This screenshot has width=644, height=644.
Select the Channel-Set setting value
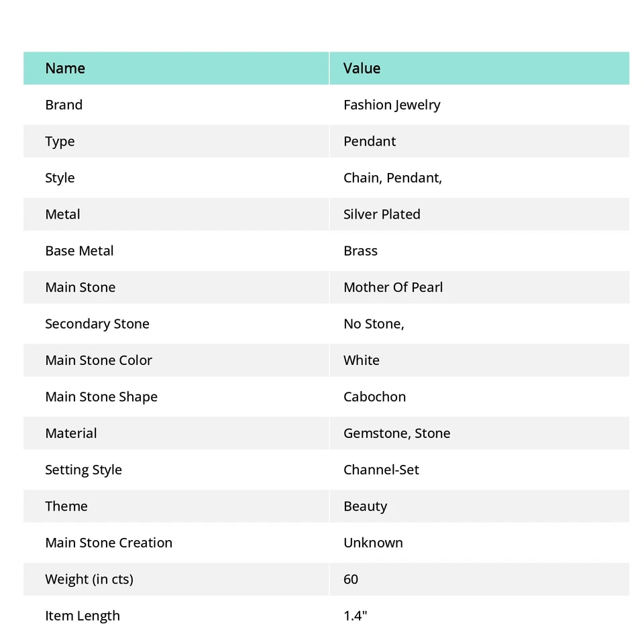[381, 470]
